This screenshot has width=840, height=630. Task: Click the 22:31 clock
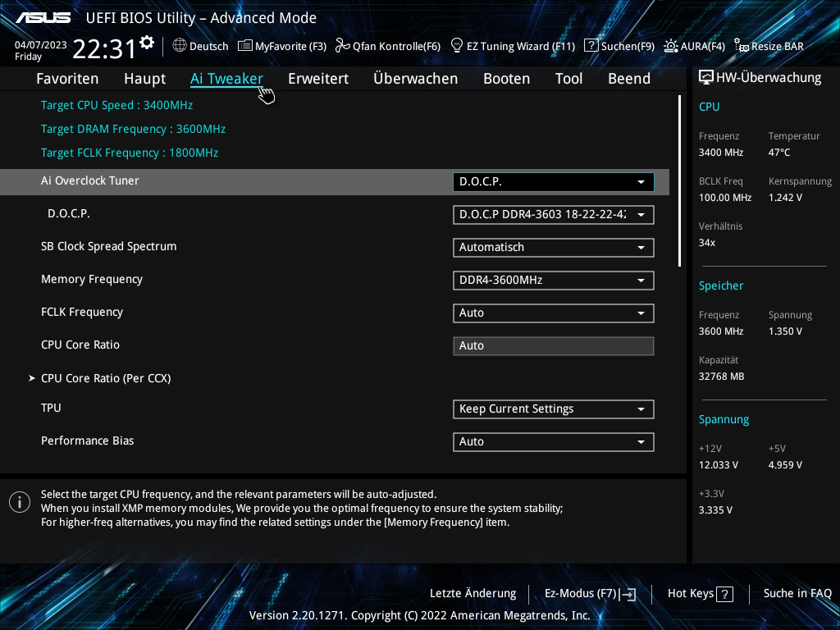pos(104,48)
